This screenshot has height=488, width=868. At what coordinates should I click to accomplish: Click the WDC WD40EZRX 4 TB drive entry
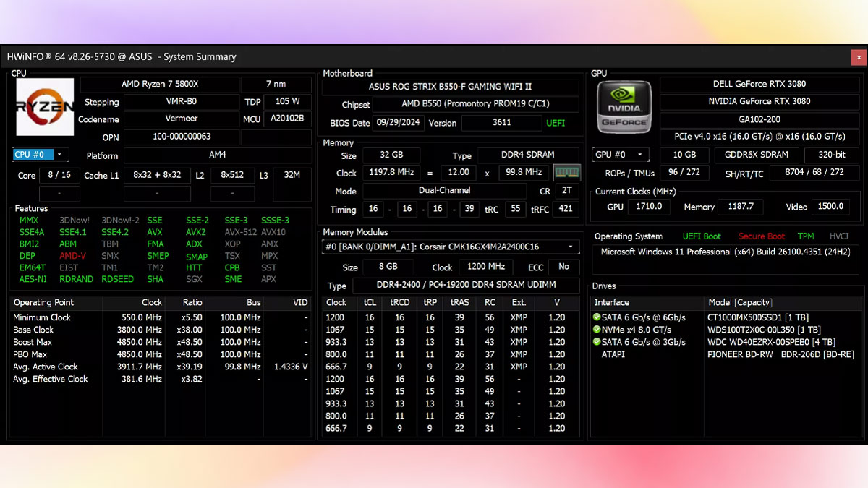click(x=771, y=342)
